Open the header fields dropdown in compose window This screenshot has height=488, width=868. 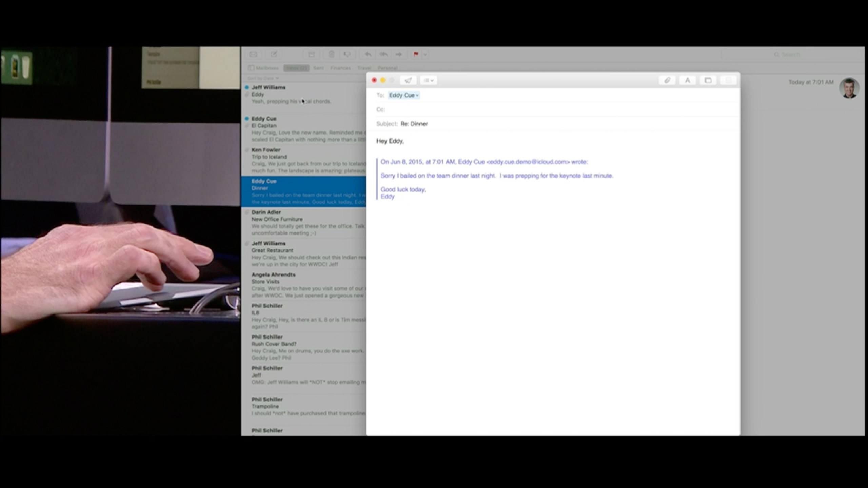(x=429, y=80)
